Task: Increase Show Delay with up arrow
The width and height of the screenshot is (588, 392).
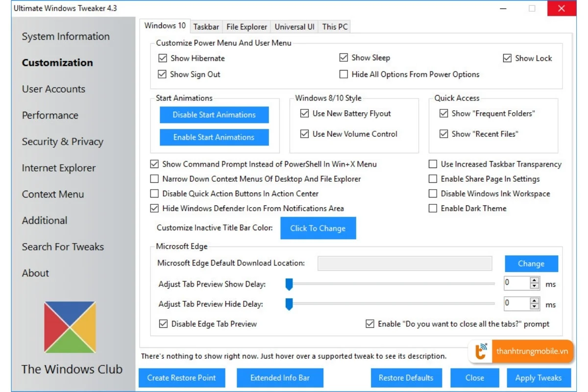Action: 535,280
